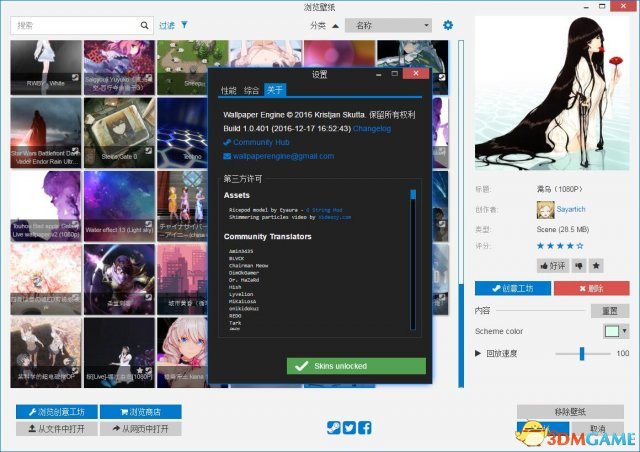Screen dimensions: 640x452
Task: Open the Changelog link
Action: point(372,129)
